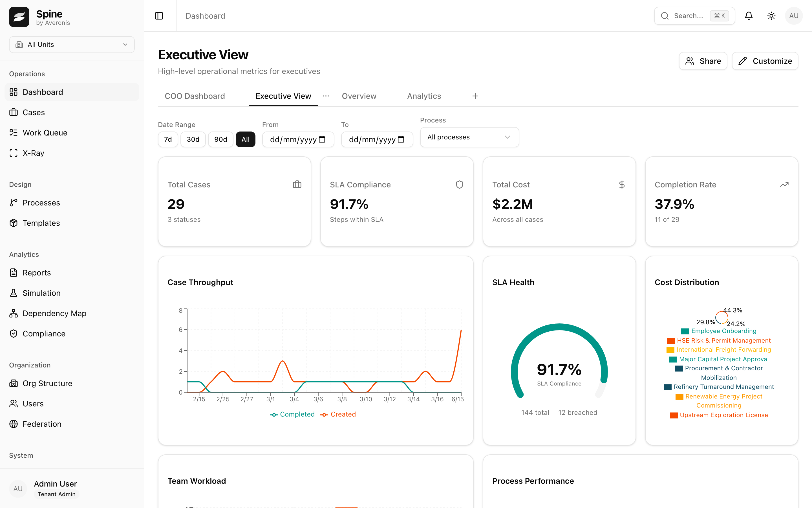Select the 30d date range
The width and height of the screenshot is (812, 508).
coord(193,139)
